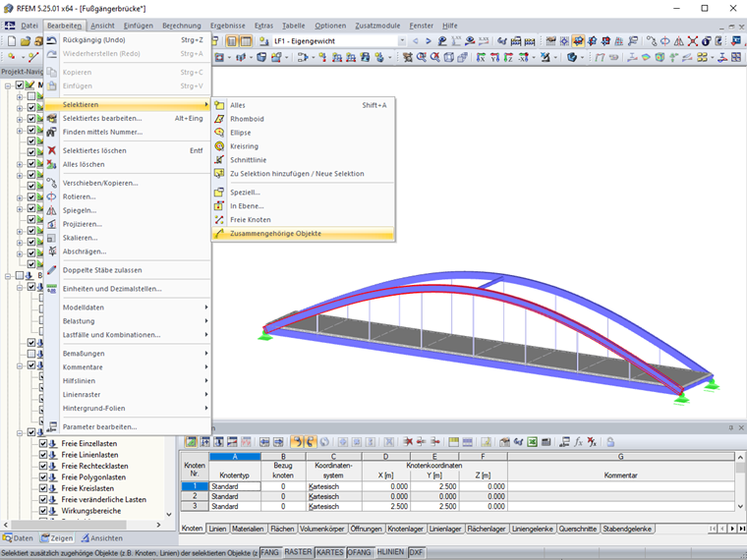Select the Zusammengehörige Objekte menu entry
The width and height of the screenshot is (747, 560).
[x=303, y=234]
